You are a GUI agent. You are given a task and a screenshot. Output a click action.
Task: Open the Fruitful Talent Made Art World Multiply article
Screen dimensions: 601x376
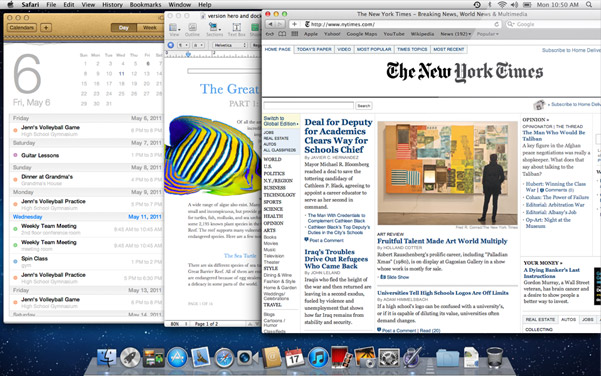point(442,241)
